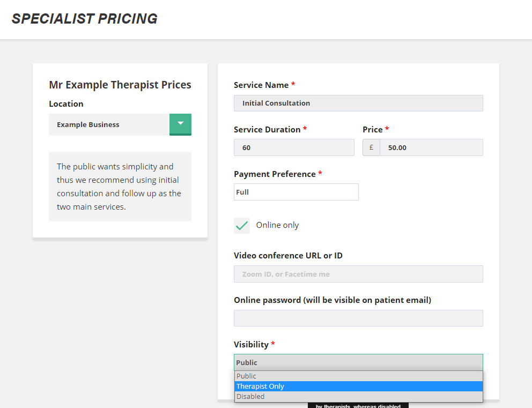Click the initial consultation recommendation note
Viewport: 532px width, 408px height.
click(x=120, y=187)
